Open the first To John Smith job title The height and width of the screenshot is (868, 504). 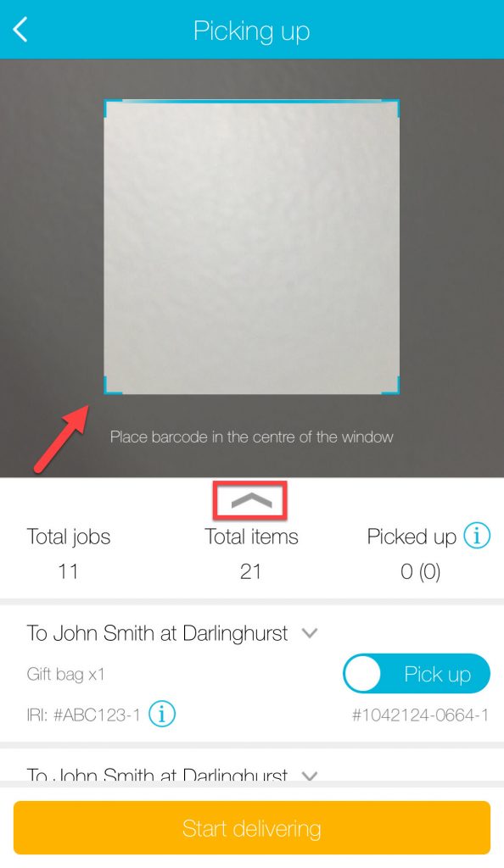157,633
